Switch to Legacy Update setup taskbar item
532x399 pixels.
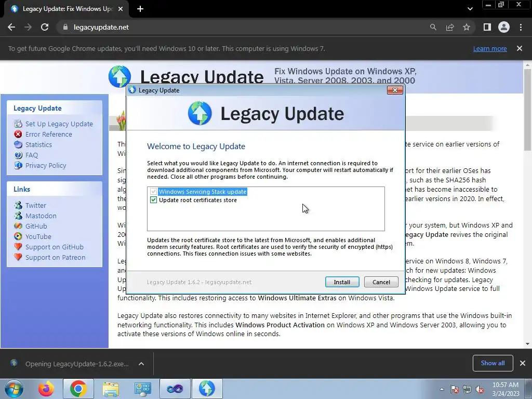[x=207, y=389]
